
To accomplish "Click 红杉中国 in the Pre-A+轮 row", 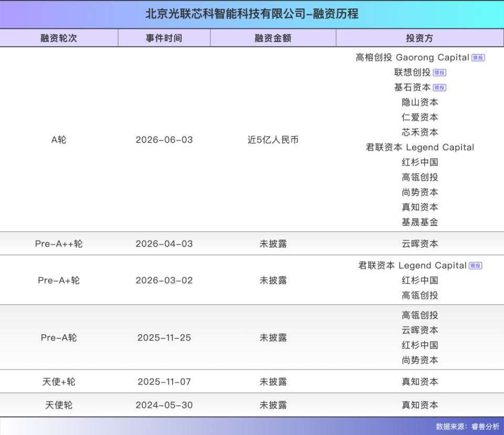I will pos(420,281).
